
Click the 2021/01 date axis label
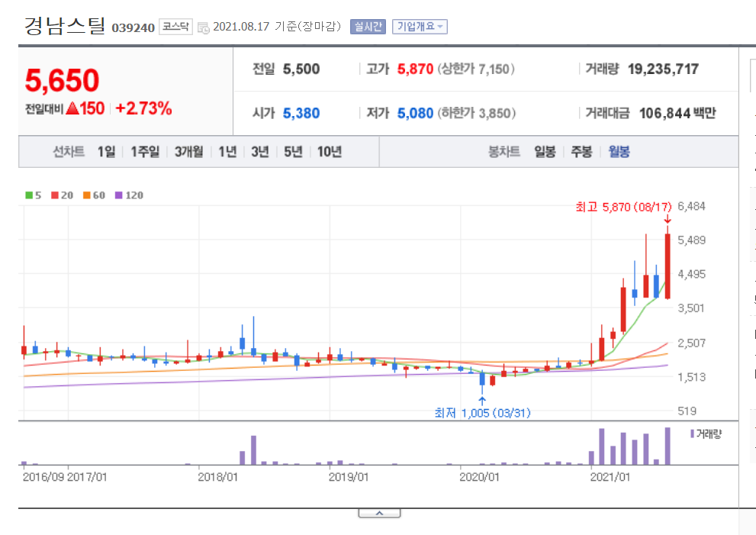point(610,477)
